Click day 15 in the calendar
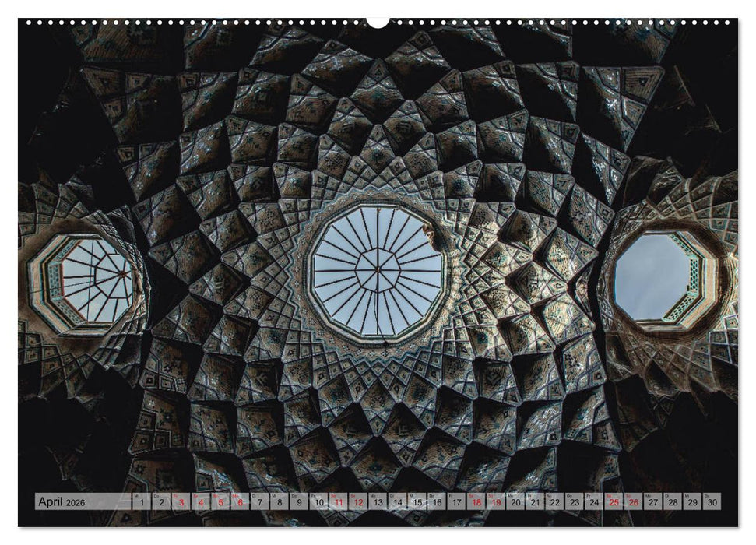 [x=417, y=502]
